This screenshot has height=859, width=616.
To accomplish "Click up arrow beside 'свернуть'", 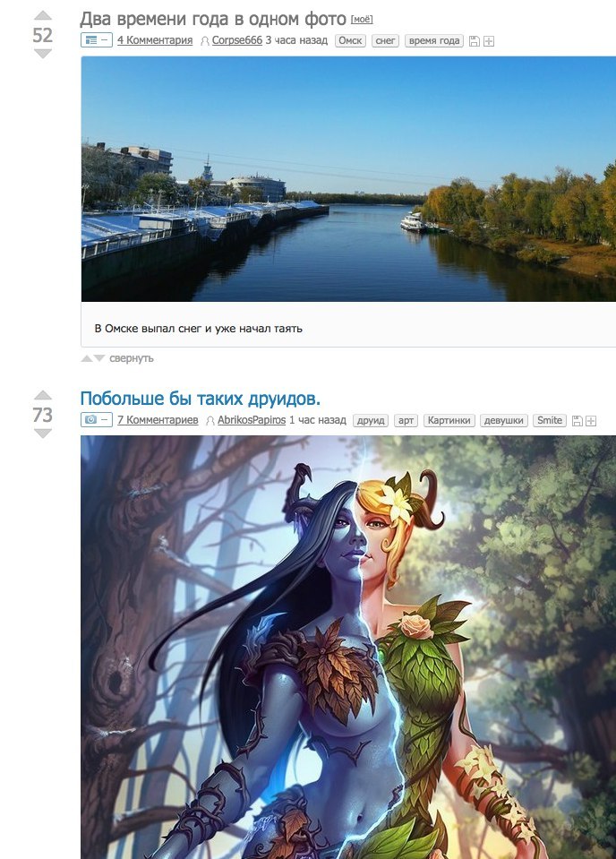I will click(x=87, y=358).
